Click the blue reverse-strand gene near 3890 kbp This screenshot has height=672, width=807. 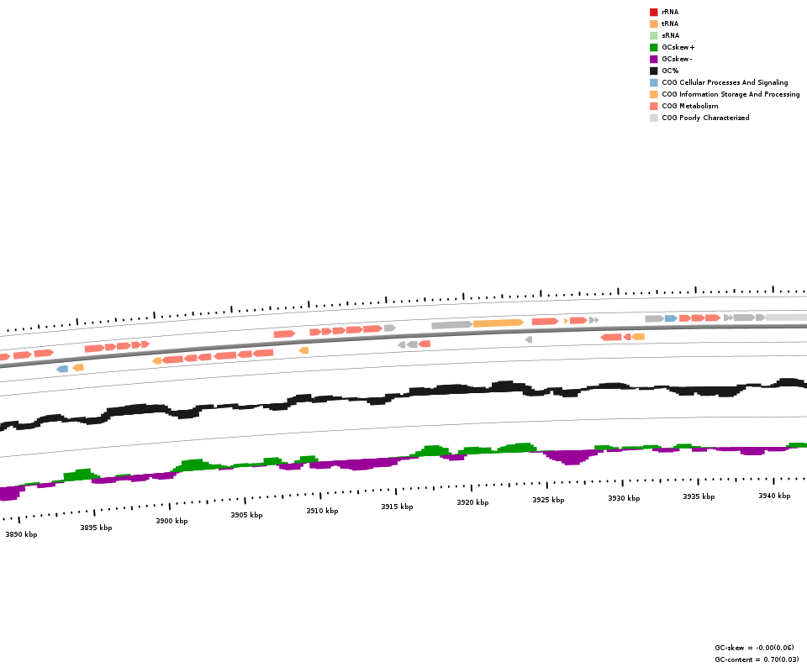coord(62,369)
